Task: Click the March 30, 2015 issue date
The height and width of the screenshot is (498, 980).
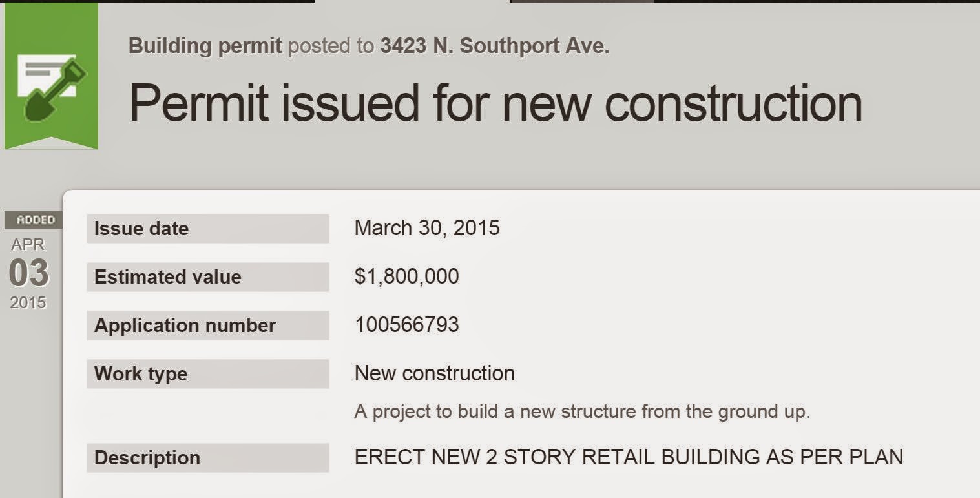Action: [426, 228]
